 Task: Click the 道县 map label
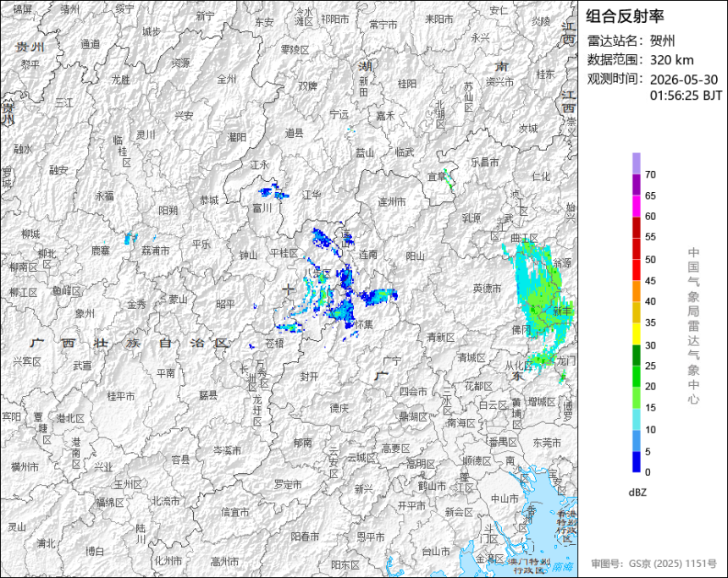[294, 134]
